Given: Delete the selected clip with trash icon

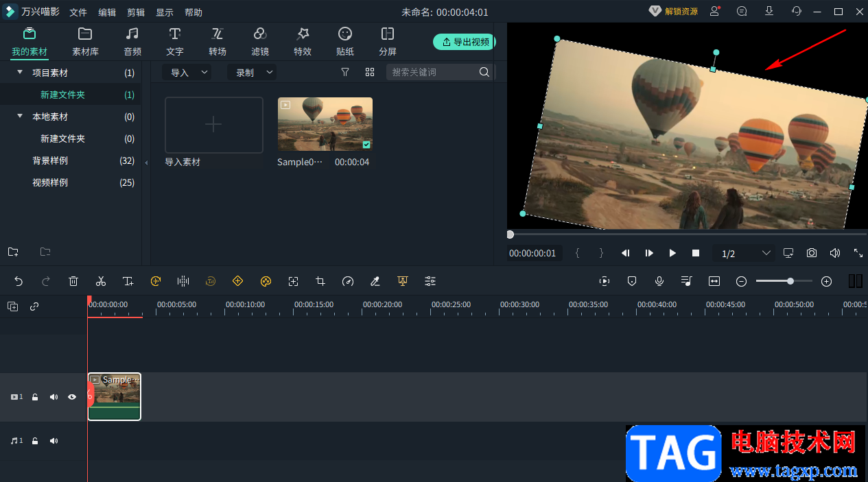Looking at the screenshot, I should pyautogui.click(x=73, y=281).
